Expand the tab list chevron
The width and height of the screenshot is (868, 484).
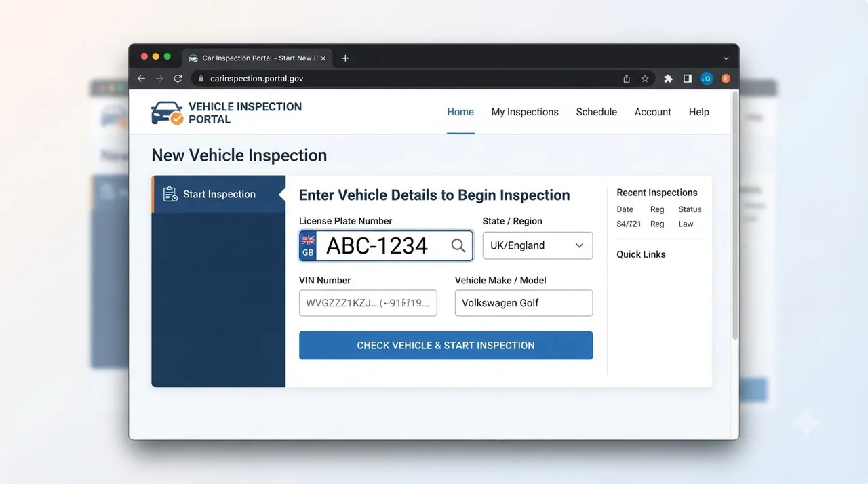coord(726,58)
